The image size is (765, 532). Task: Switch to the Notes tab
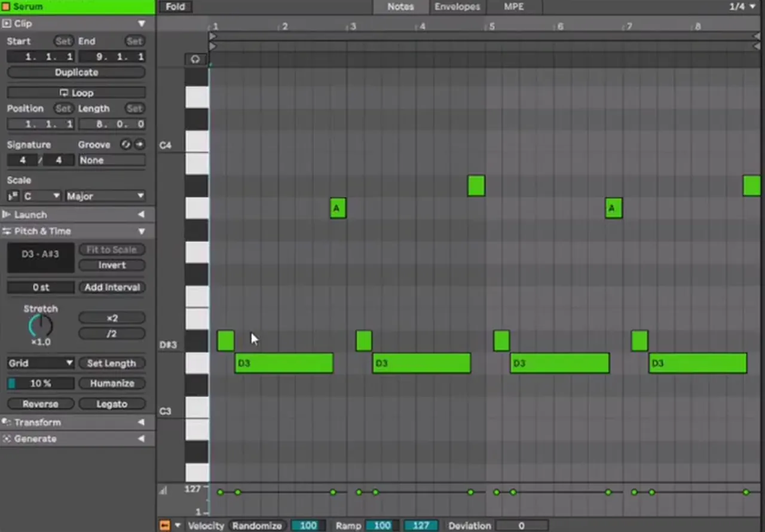pyautogui.click(x=400, y=7)
